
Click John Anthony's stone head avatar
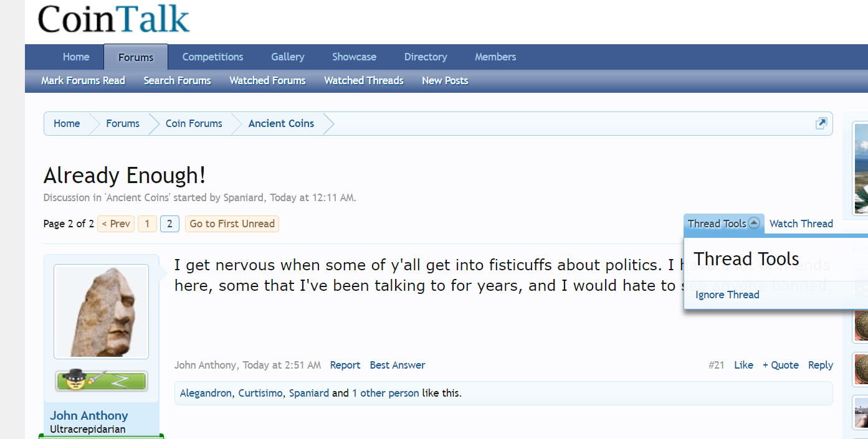pos(101,311)
